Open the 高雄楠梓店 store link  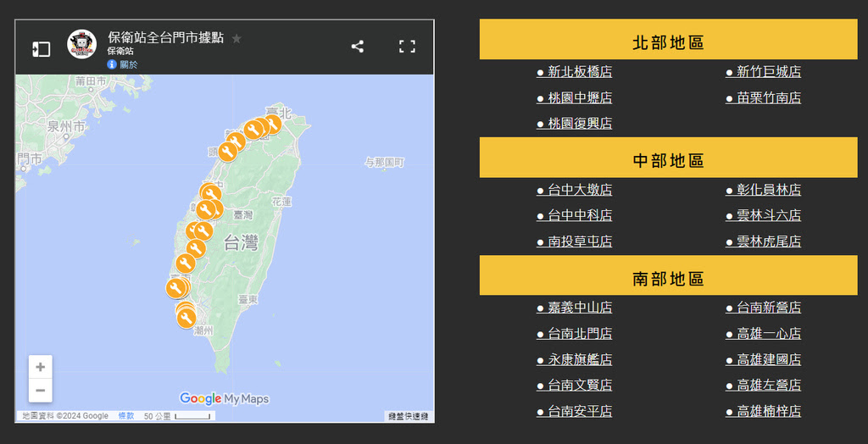pos(764,411)
